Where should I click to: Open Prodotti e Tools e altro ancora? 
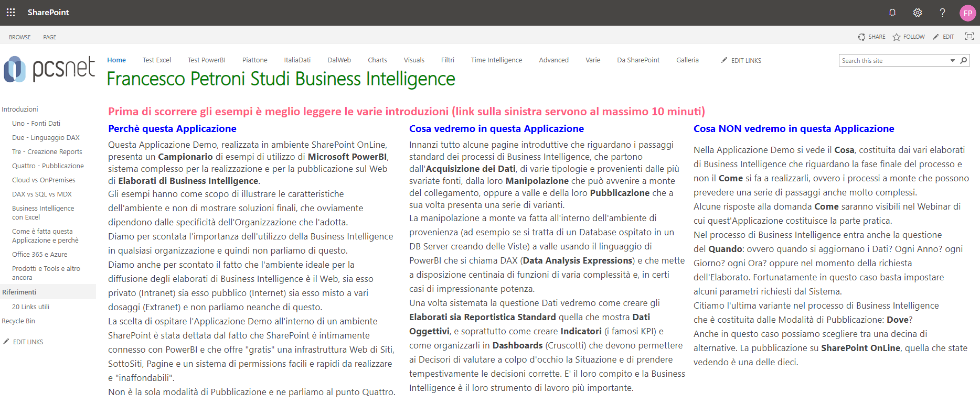pyautogui.click(x=46, y=273)
